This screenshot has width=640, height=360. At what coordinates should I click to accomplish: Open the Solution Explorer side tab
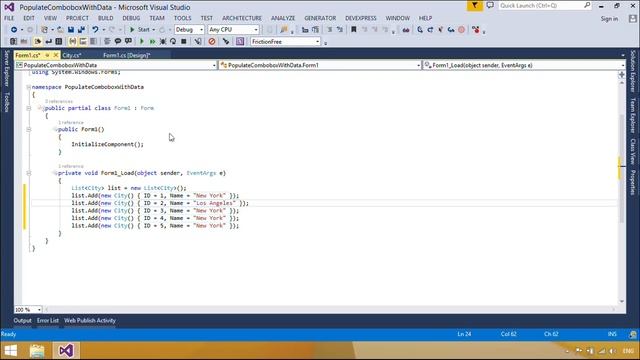633,71
